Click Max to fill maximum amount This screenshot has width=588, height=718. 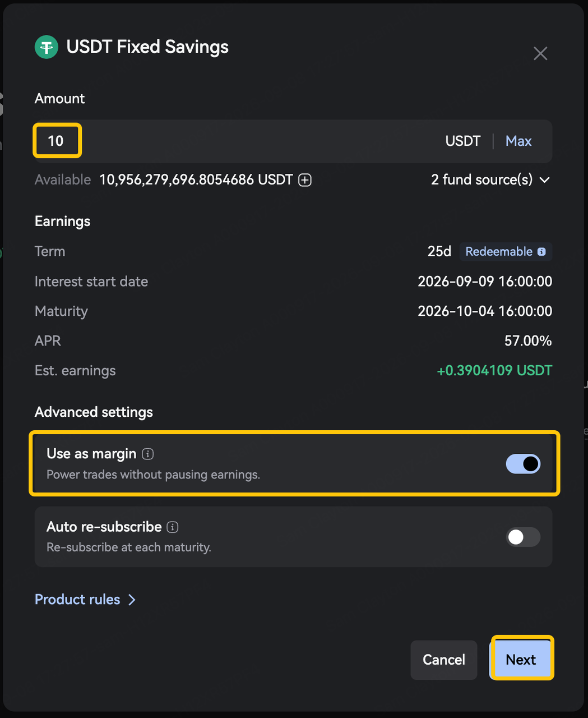518,141
